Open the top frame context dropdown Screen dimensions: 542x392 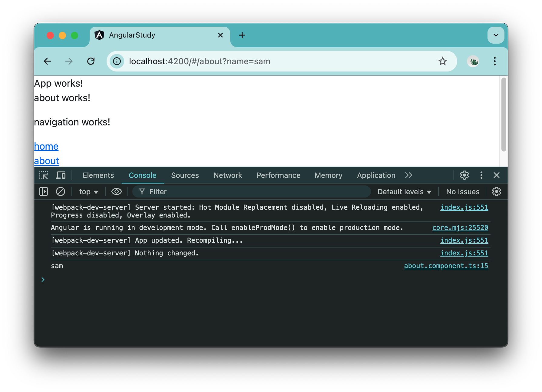pos(88,191)
